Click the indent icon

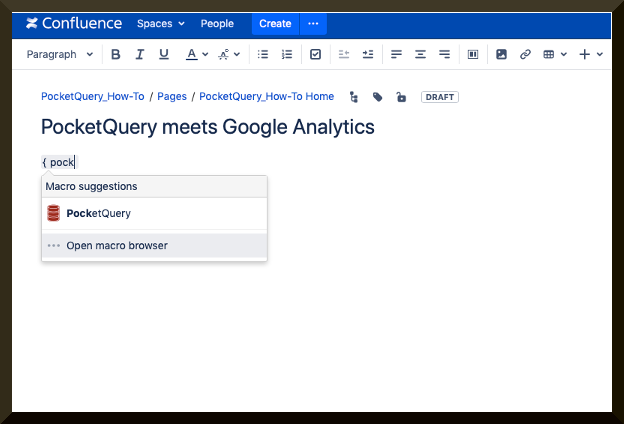point(368,54)
